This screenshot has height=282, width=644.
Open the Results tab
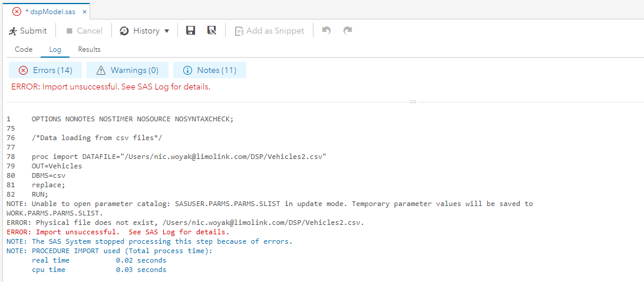coord(89,49)
